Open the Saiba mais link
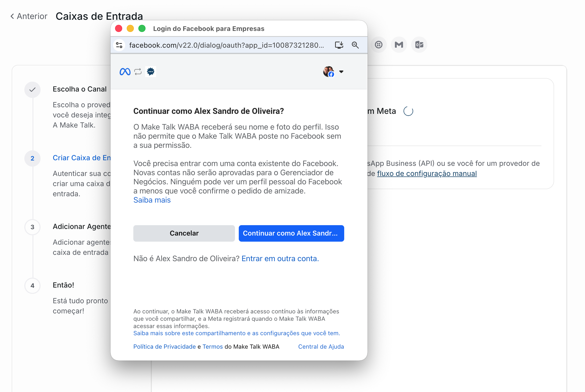The image size is (585, 392). click(152, 200)
